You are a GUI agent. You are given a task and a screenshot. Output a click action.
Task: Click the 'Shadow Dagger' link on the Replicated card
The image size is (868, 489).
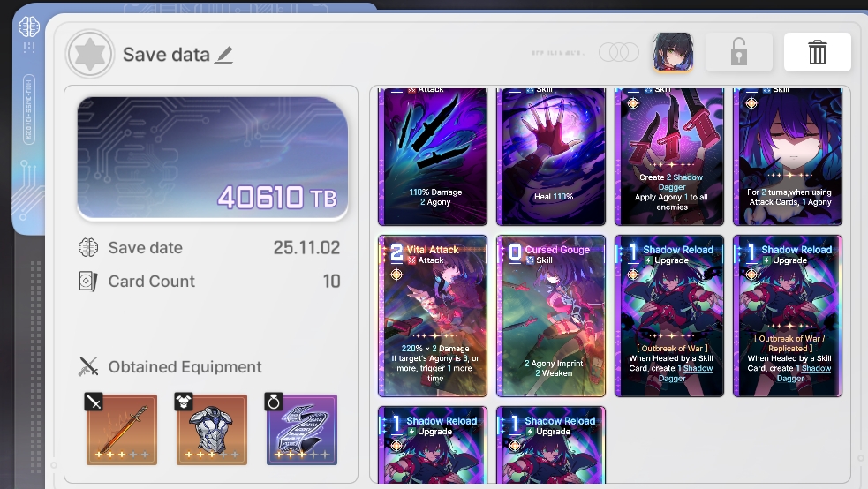pyautogui.click(x=803, y=373)
